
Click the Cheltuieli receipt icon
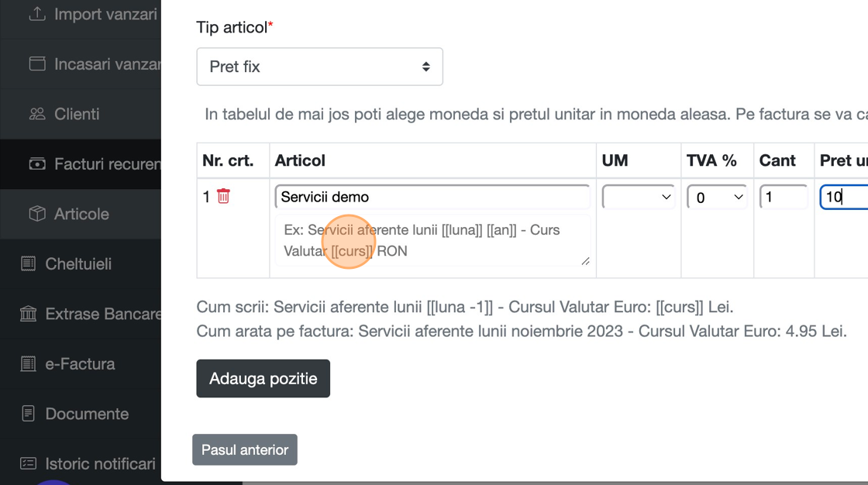pyautogui.click(x=29, y=264)
